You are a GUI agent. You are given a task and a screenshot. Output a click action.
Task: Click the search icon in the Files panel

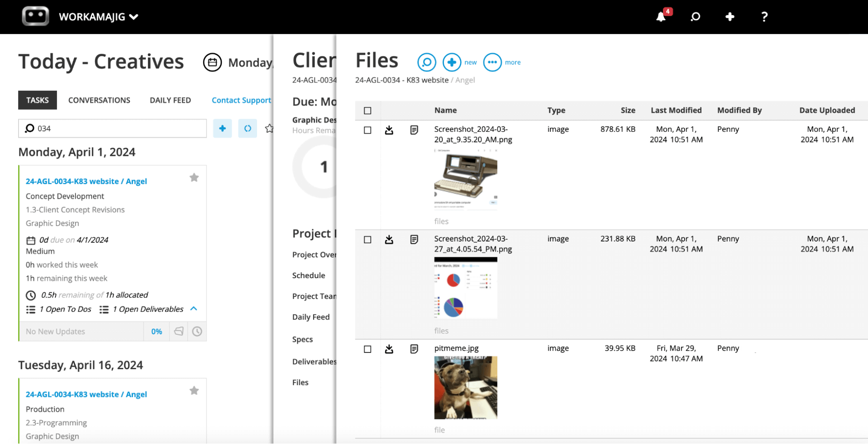coord(426,62)
